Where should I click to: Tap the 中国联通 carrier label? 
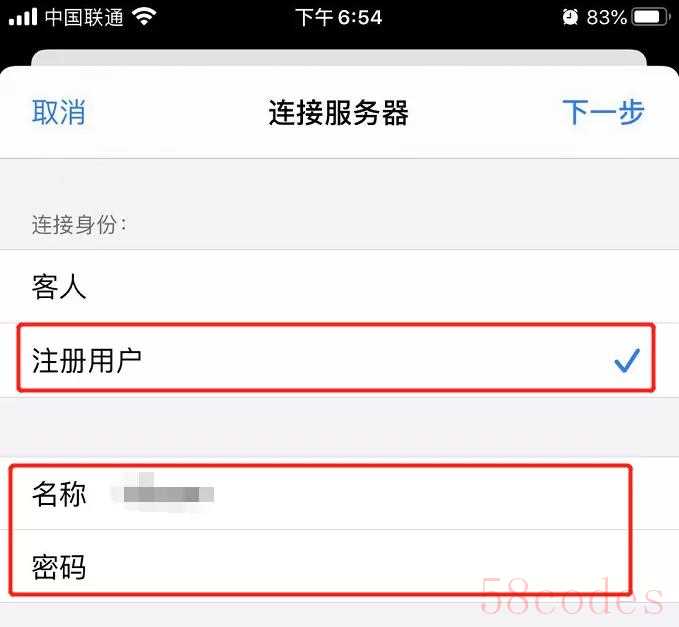[84, 17]
